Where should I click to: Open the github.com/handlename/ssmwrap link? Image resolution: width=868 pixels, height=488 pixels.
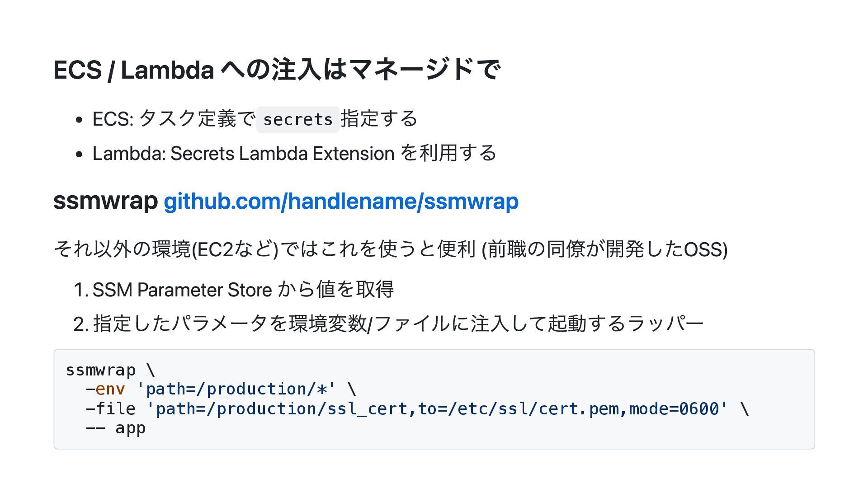[341, 201]
